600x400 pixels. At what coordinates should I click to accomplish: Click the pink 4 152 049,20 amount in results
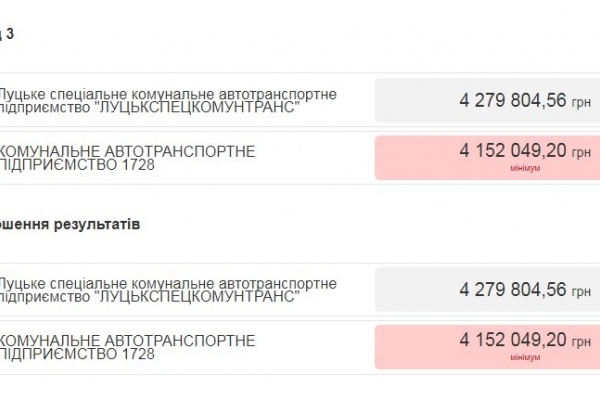(513, 341)
